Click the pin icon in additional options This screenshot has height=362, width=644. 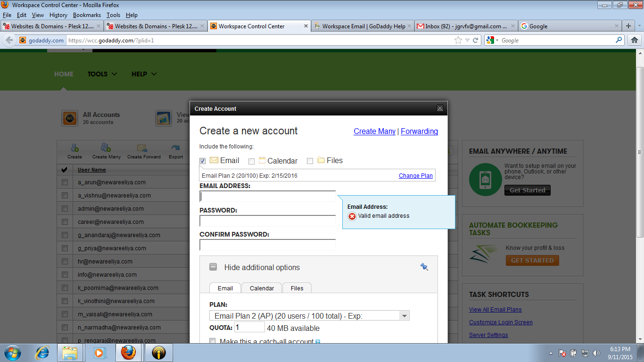coord(424,267)
